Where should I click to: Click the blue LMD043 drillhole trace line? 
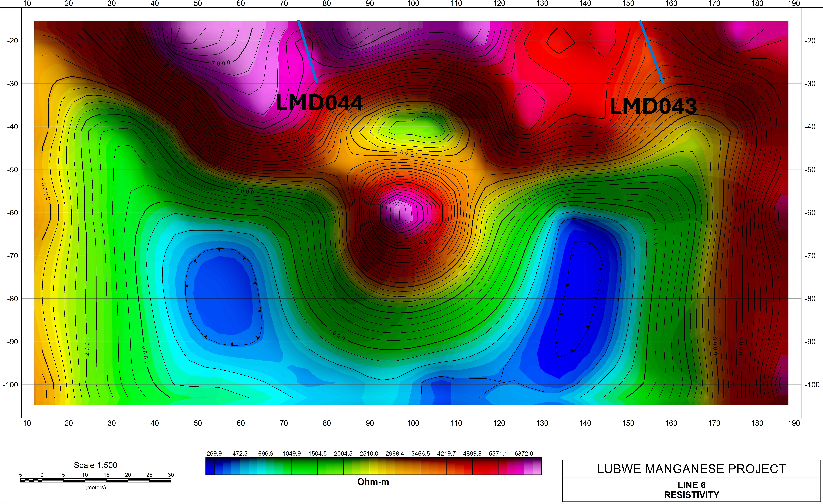point(652,52)
